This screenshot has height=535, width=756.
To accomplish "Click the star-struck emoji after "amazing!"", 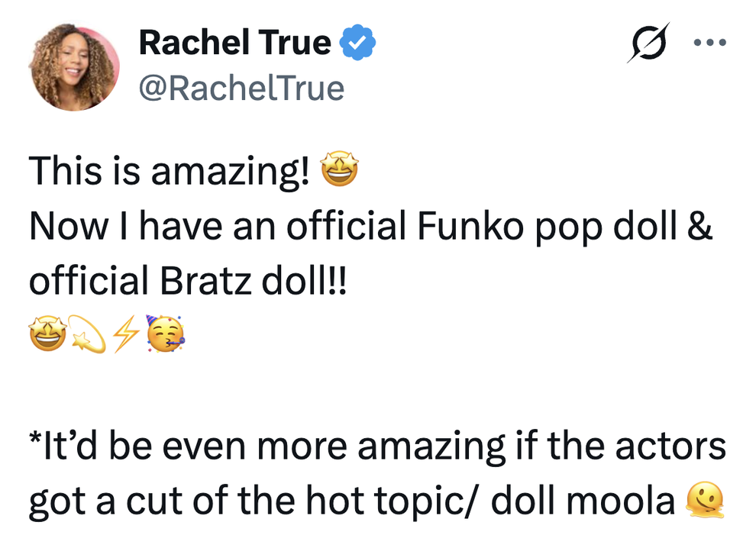I will (x=340, y=169).
